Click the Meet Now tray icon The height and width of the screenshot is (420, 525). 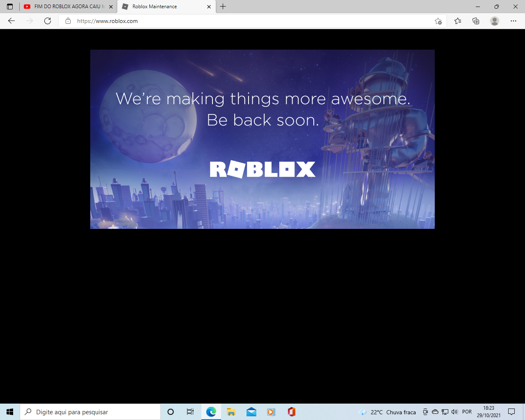tap(425, 412)
